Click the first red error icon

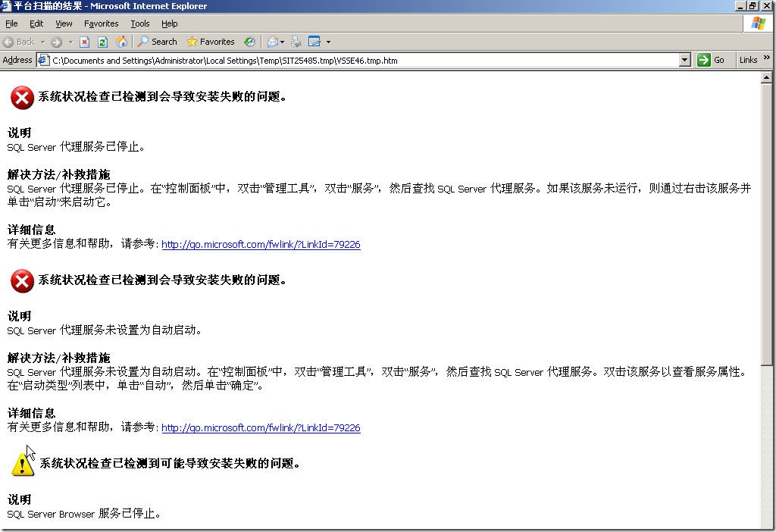tap(22, 98)
